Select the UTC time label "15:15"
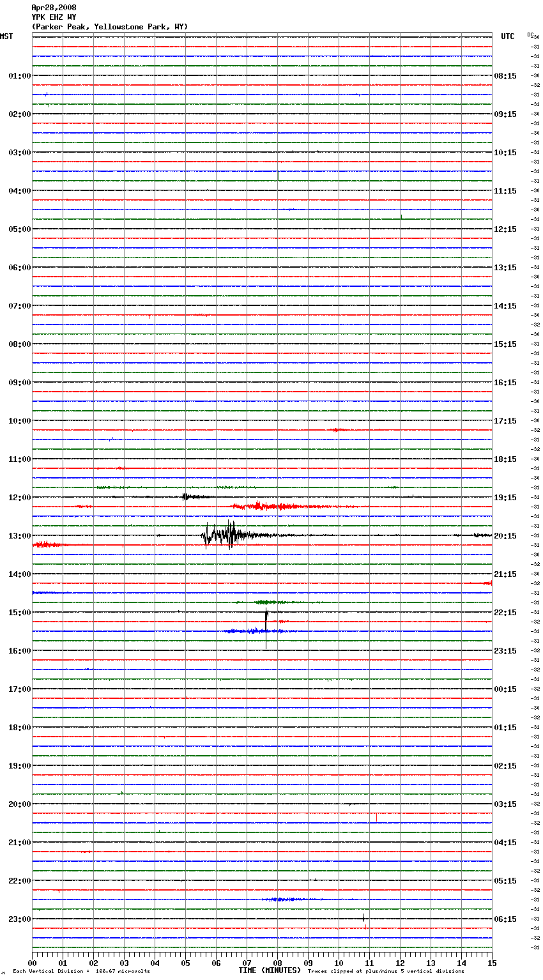Screen dimensions: 543x980 tap(505, 344)
